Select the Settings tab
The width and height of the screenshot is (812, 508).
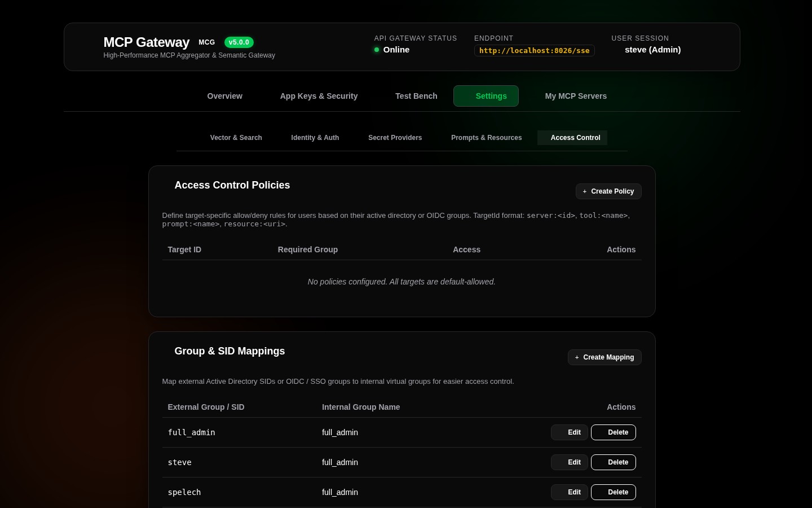[486, 96]
